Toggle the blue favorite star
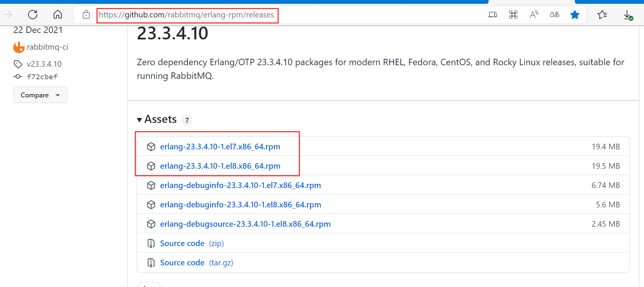Screen dimensions: 644x287 (575, 15)
